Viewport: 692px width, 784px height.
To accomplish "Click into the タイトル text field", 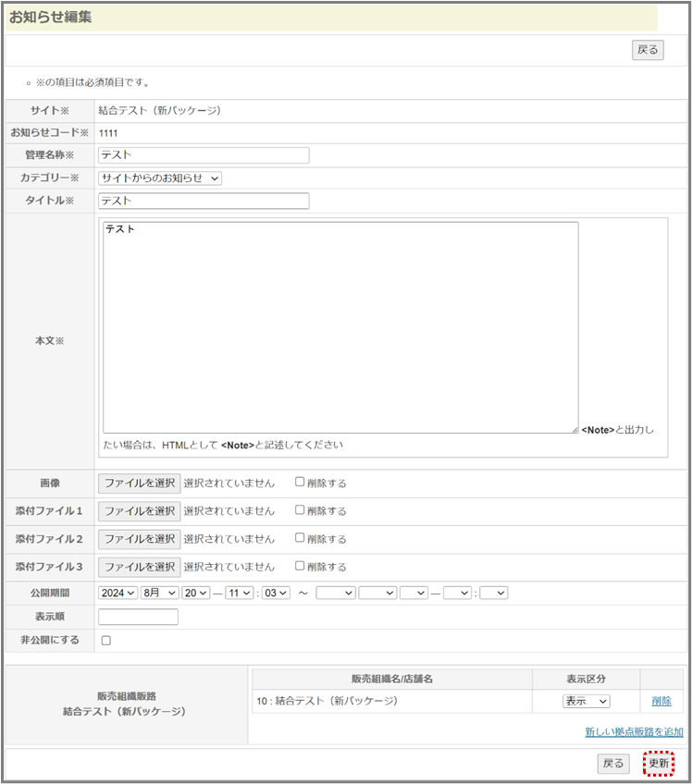I will (x=204, y=201).
